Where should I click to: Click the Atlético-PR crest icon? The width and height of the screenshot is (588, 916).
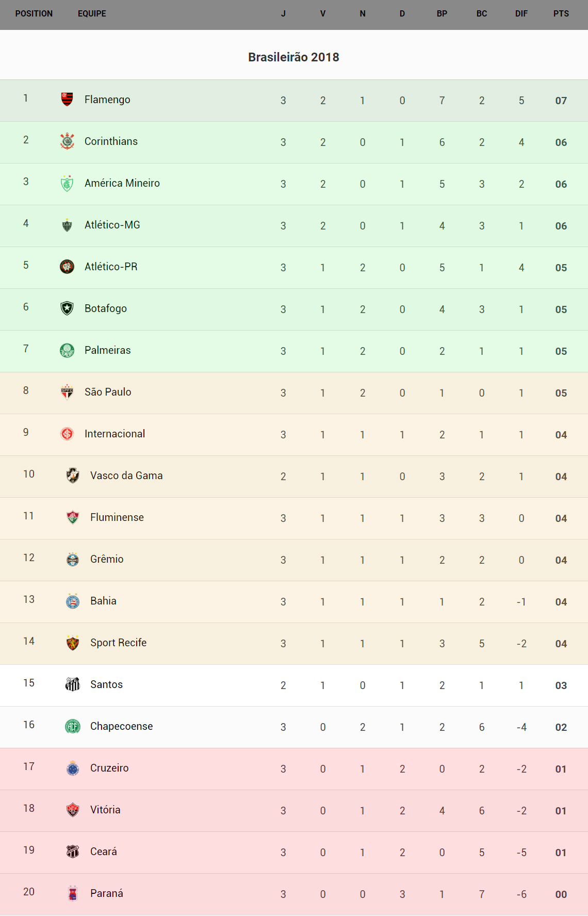tap(67, 266)
